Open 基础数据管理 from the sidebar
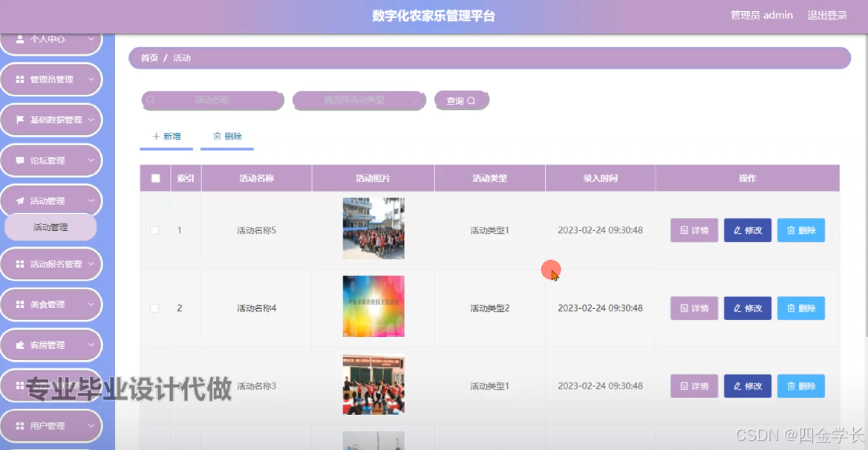868x450 pixels. pyautogui.click(x=50, y=120)
